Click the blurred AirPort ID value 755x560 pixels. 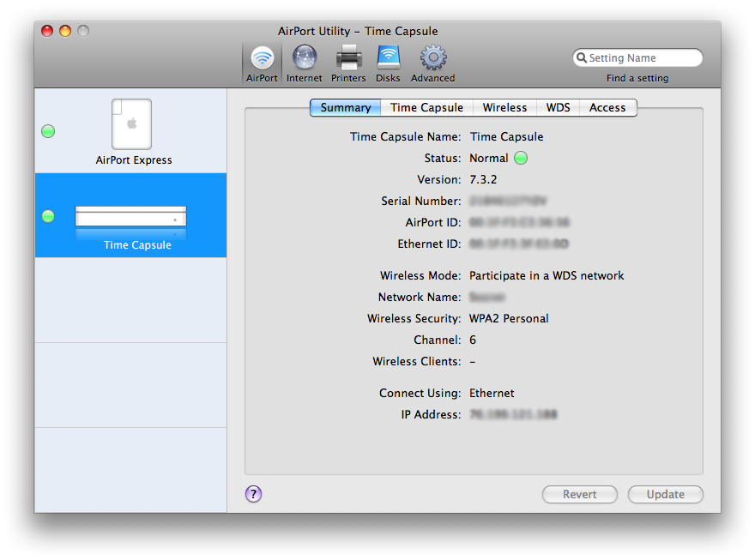(520, 222)
